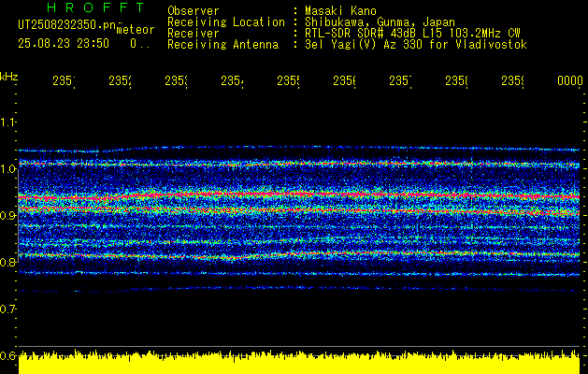Click the 0000 time axis label
588x374 pixels.
tap(570, 80)
